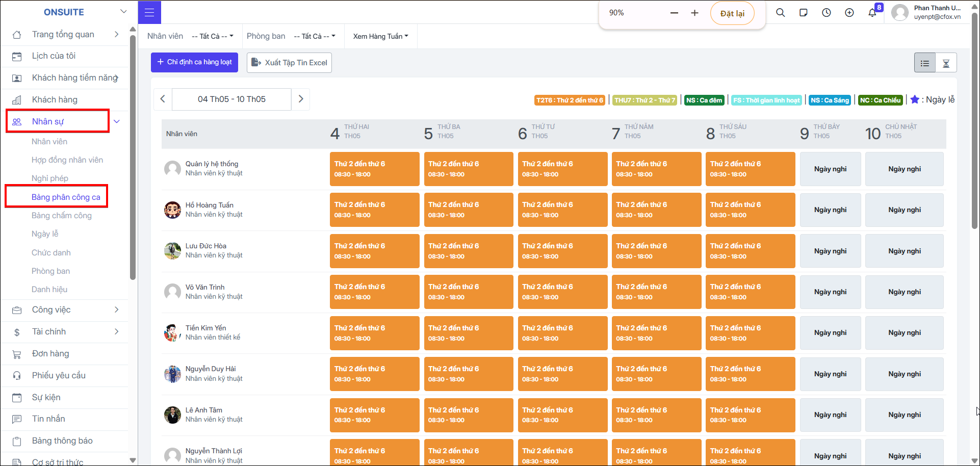This screenshot has height=466, width=980.
Task: Open the Phòng ban Tất Cả dropdown
Action: click(x=315, y=36)
